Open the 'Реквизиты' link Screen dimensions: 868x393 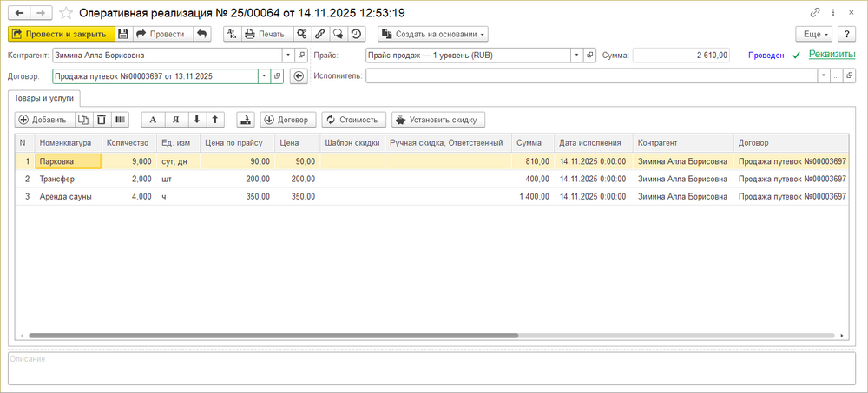pos(831,54)
